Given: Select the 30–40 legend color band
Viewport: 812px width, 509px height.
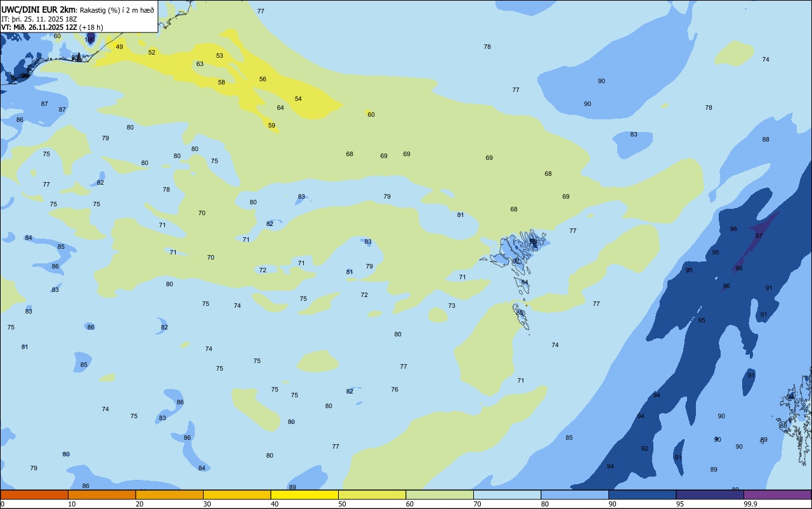Looking at the screenshot, I should pyautogui.click(x=237, y=494).
